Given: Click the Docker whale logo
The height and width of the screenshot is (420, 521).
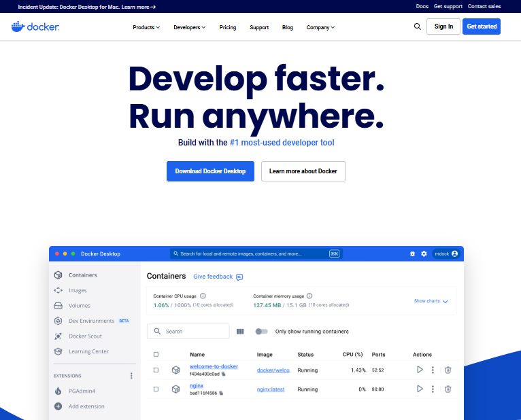Looking at the screenshot, I should coord(35,27).
